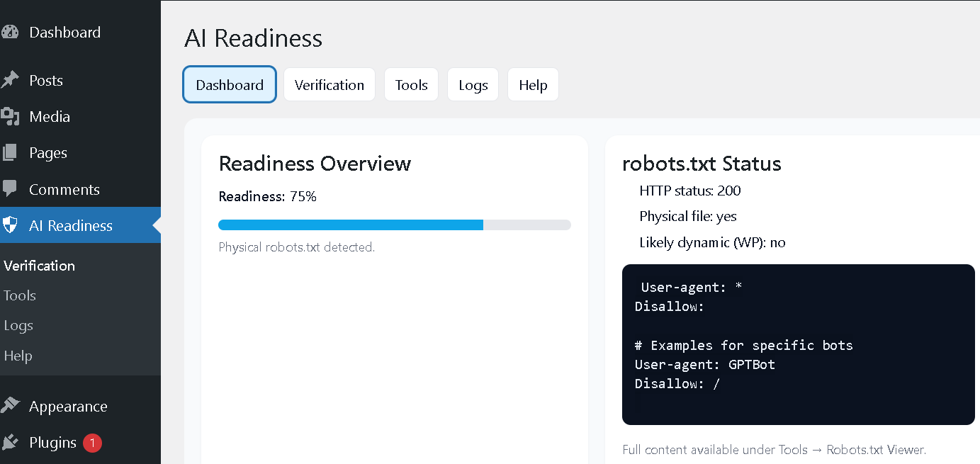The height and width of the screenshot is (464, 980).
Task: Open Logs from the sidebar submenu
Action: click(18, 326)
